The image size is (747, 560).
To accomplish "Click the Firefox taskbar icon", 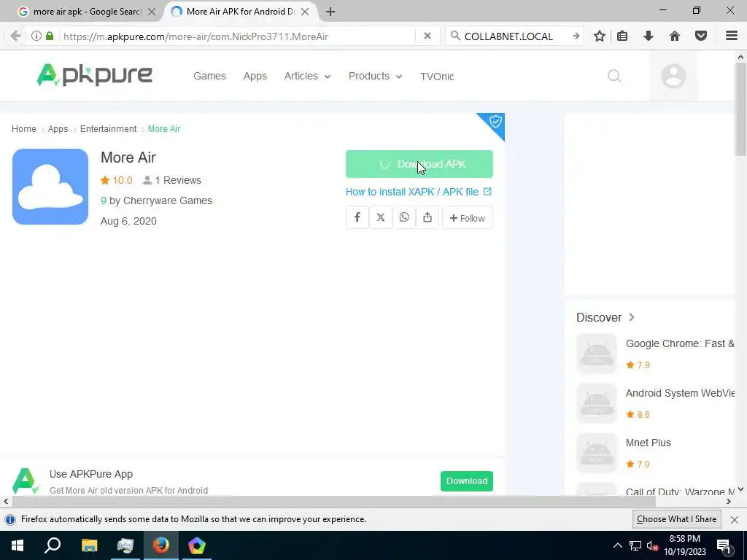I will 161,545.
